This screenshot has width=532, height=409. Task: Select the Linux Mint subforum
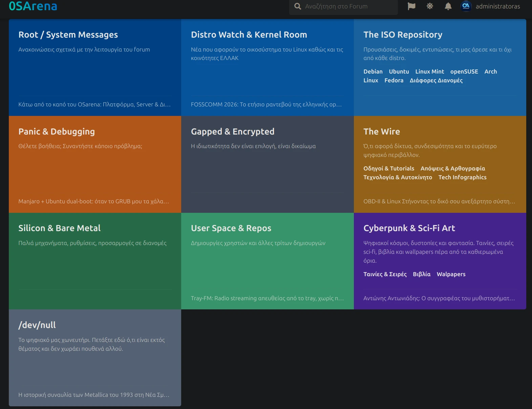point(429,71)
